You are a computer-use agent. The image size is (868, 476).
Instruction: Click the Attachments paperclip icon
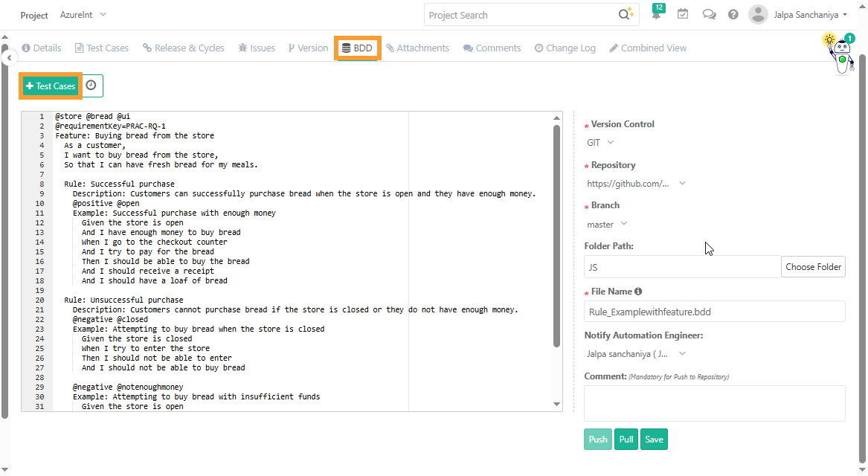click(390, 48)
